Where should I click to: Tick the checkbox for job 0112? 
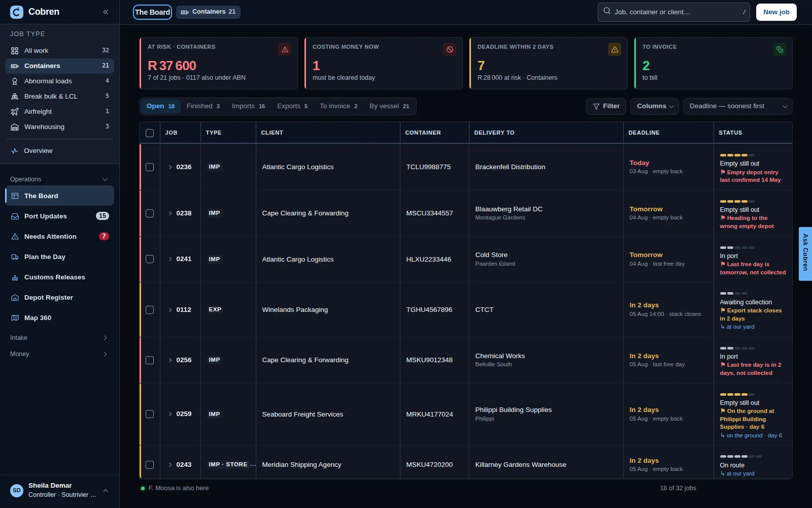pos(150,310)
